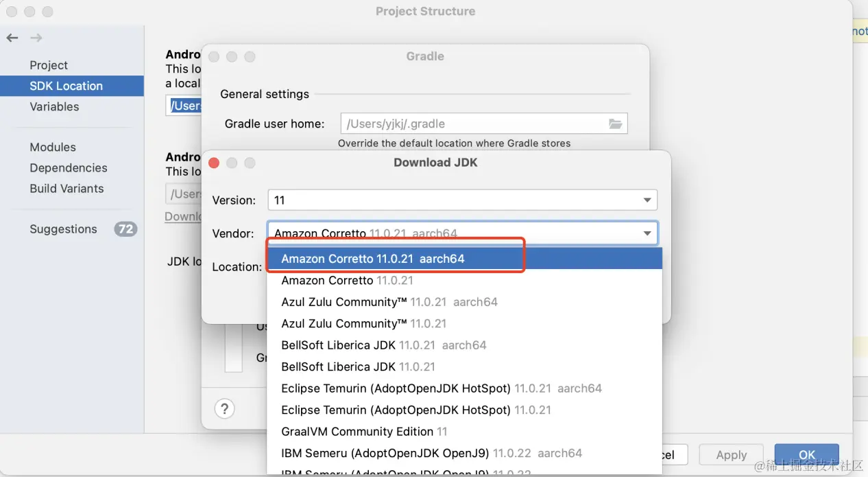This screenshot has width=868, height=477.
Task: Select Azul Zulu Community 11.0.21 aarch64
Action: [389, 302]
